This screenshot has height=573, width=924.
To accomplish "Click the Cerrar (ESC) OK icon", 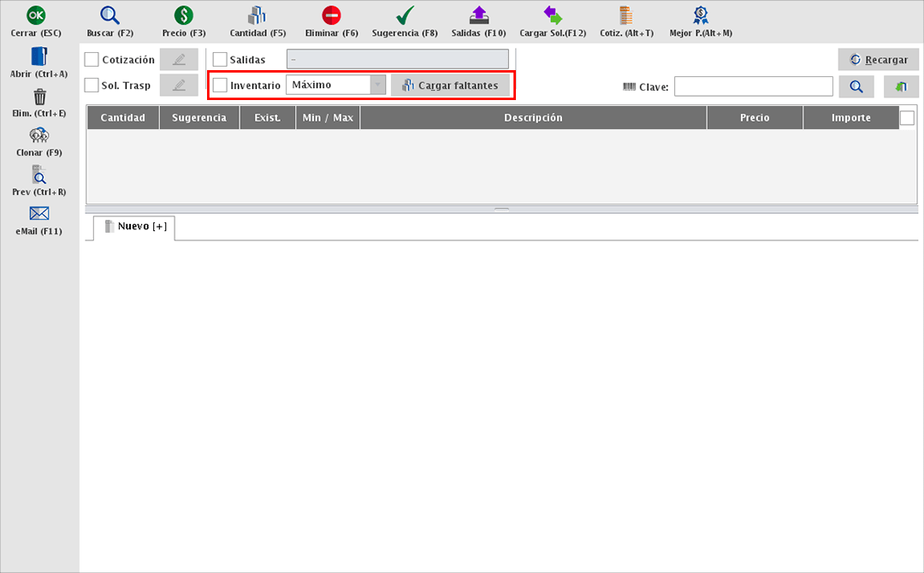I will tap(36, 15).
